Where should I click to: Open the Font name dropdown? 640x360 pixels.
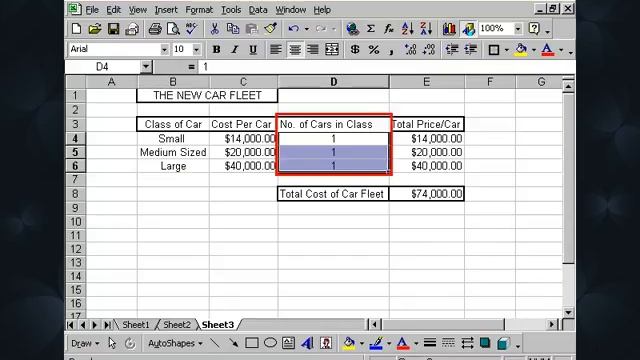coord(164,50)
